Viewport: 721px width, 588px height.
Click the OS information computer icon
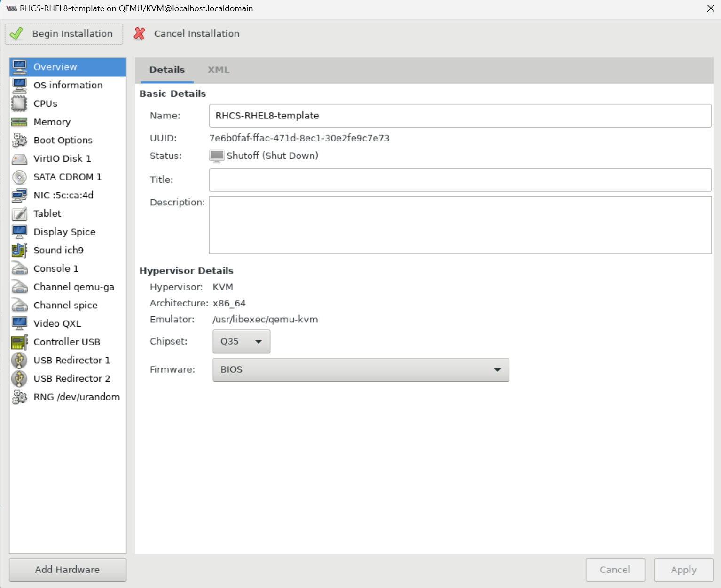20,85
